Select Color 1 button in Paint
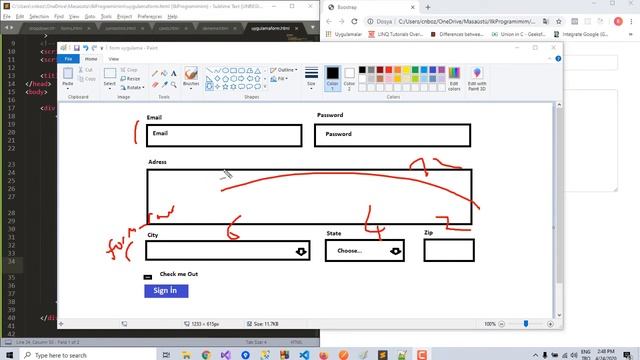Screen dimensions: 640x360 pyautogui.click(x=332, y=79)
